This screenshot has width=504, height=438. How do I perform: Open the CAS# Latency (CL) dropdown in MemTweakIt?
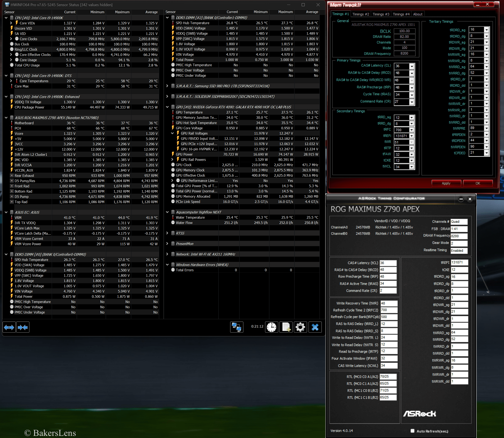tap(412, 66)
